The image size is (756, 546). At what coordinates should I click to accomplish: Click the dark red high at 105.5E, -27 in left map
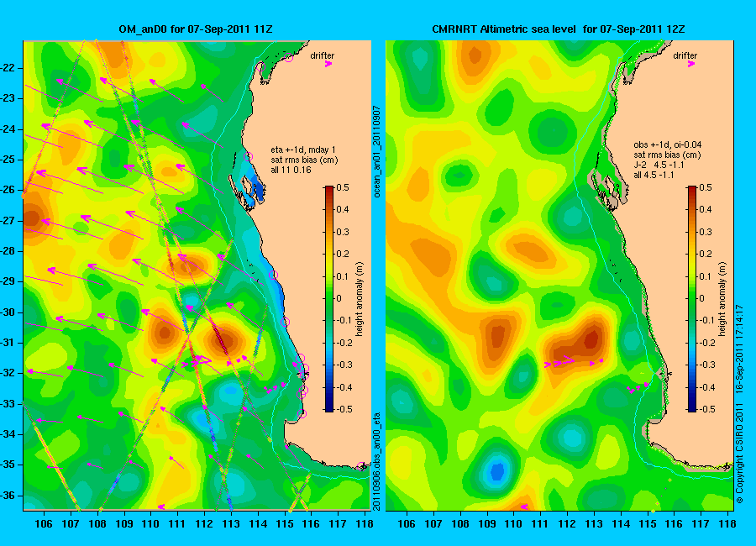pyautogui.click(x=32, y=218)
